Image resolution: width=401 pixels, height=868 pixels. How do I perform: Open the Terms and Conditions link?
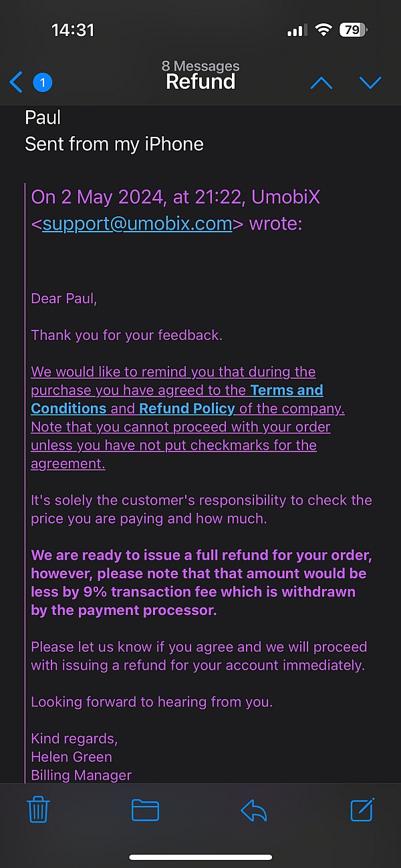coord(177,399)
